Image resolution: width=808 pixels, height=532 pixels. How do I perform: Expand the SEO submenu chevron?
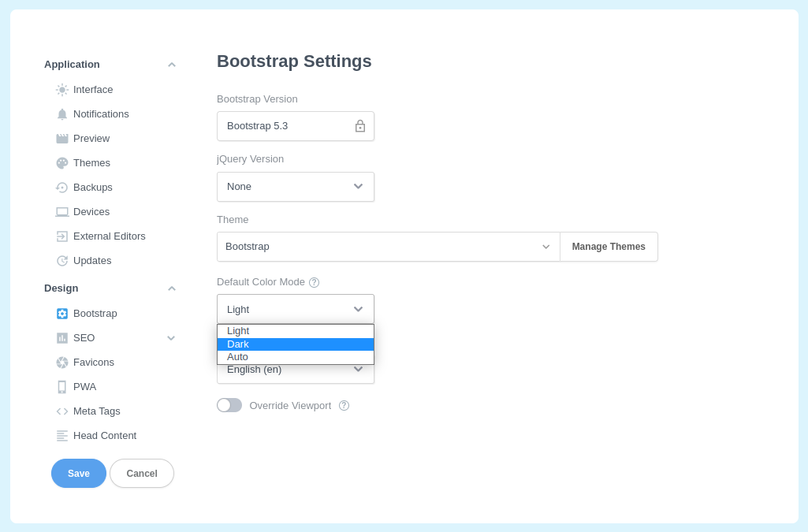(x=171, y=338)
